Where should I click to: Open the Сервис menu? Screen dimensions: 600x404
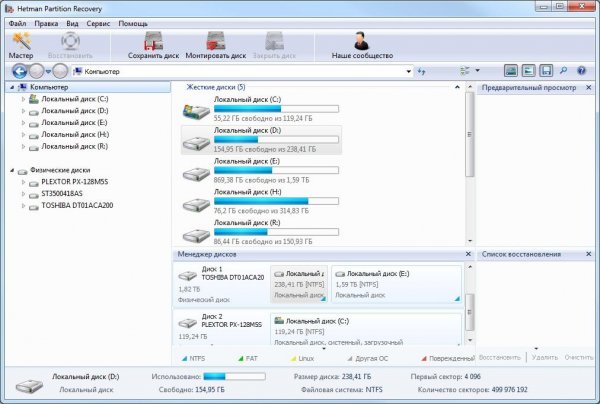pyautogui.click(x=98, y=24)
